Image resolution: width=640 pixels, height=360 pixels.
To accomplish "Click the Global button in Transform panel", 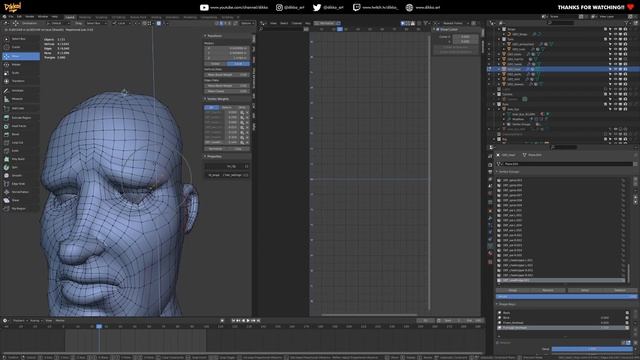I will 216,64.
